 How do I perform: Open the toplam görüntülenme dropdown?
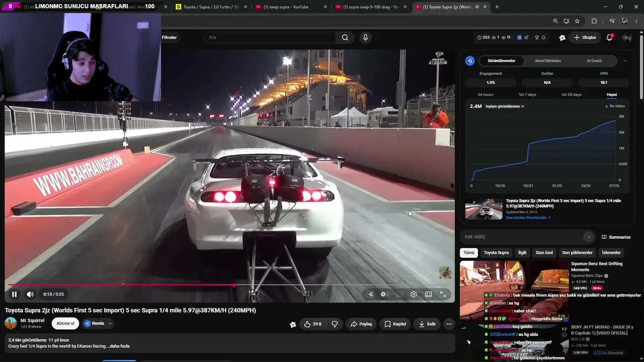[505, 107]
